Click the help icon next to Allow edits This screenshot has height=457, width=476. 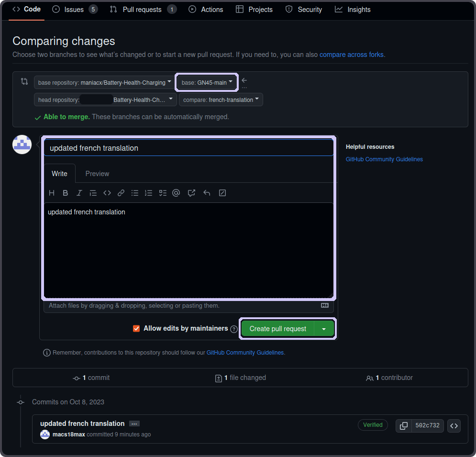tap(234, 329)
